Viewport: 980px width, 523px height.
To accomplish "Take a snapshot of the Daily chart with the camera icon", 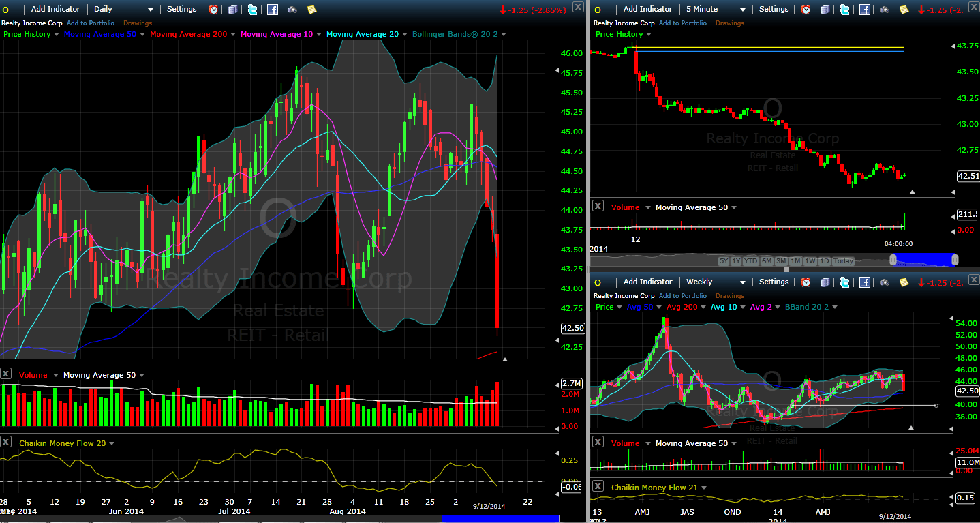I will pyautogui.click(x=292, y=10).
